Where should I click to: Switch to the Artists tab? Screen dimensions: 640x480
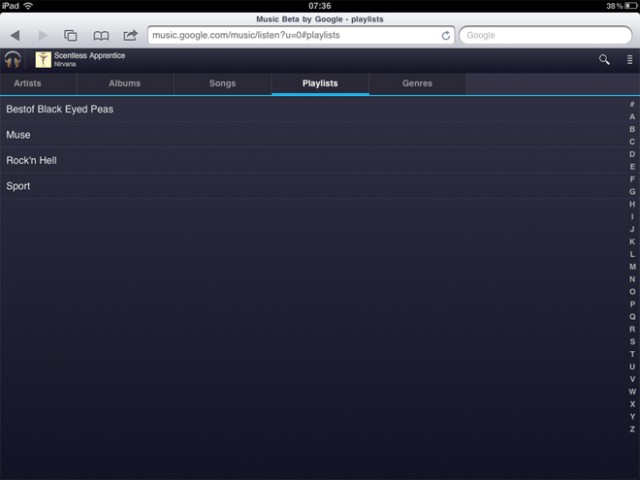[27, 83]
